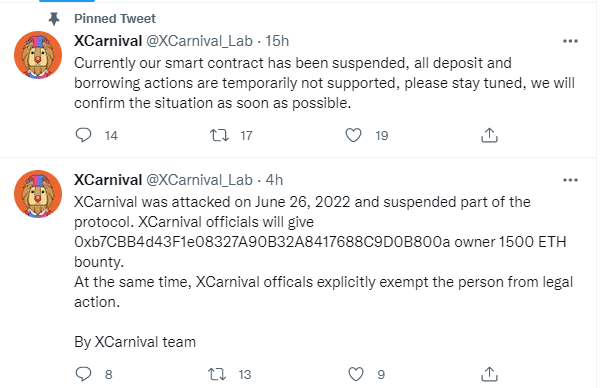The height and width of the screenshot is (388, 600).
Task: Share the pinned tweet via share icon
Action: click(489, 135)
